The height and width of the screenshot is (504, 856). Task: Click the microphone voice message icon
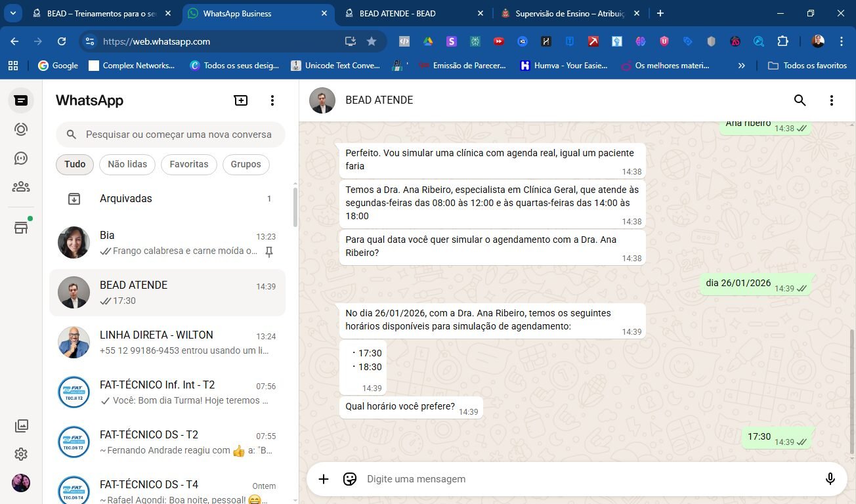coord(830,479)
